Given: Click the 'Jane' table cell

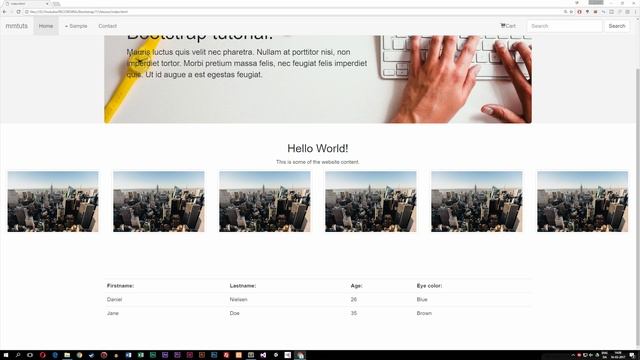Looking at the screenshot, I should 113,313.
